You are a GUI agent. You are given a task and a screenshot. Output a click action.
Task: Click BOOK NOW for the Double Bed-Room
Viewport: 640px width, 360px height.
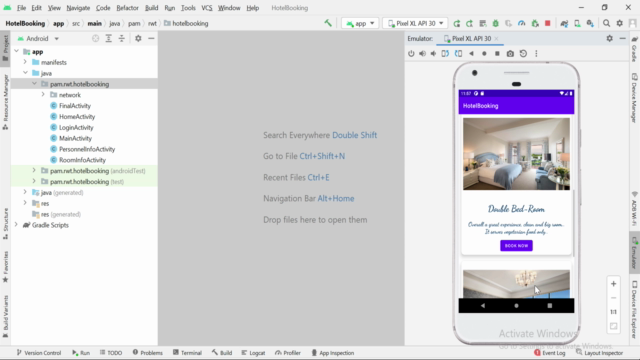pyautogui.click(x=516, y=246)
